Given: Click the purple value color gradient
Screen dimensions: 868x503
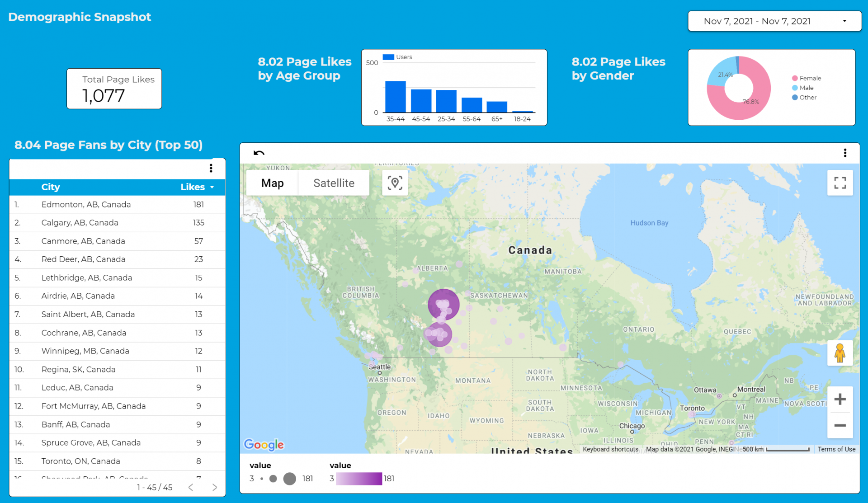Looking at the screenshot, I should (x=359, y=479).
